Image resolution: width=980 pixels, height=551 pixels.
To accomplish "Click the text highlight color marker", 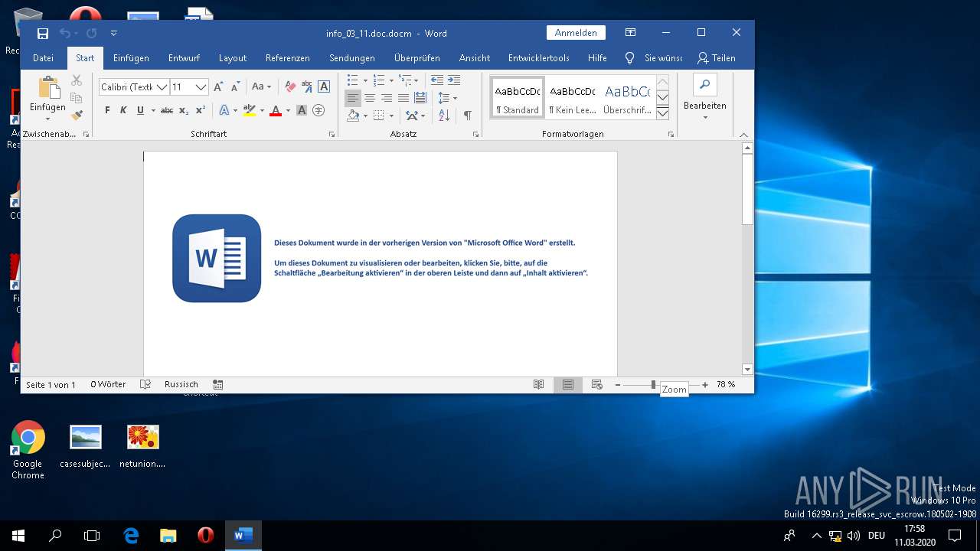I will [x=249, y=111].
